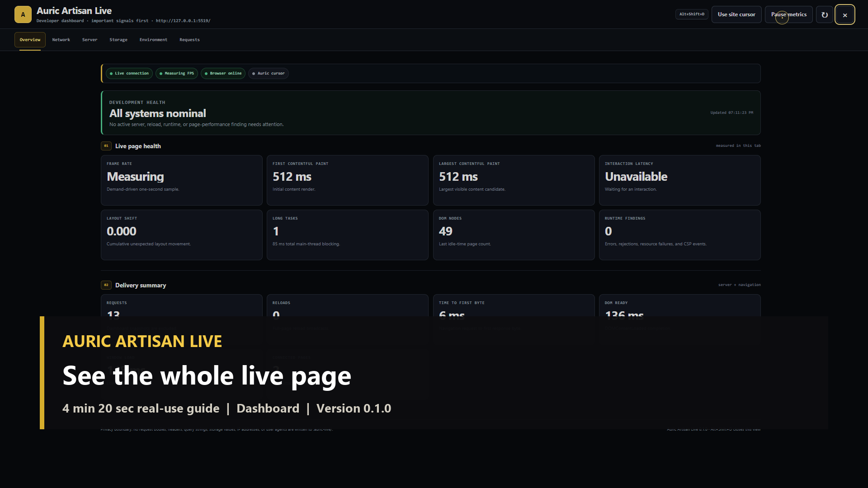This screenshot has height=488, width=868.
Task: Select the Interaction Latency 'Unavailable' value
Action: [x=636, y=177]
